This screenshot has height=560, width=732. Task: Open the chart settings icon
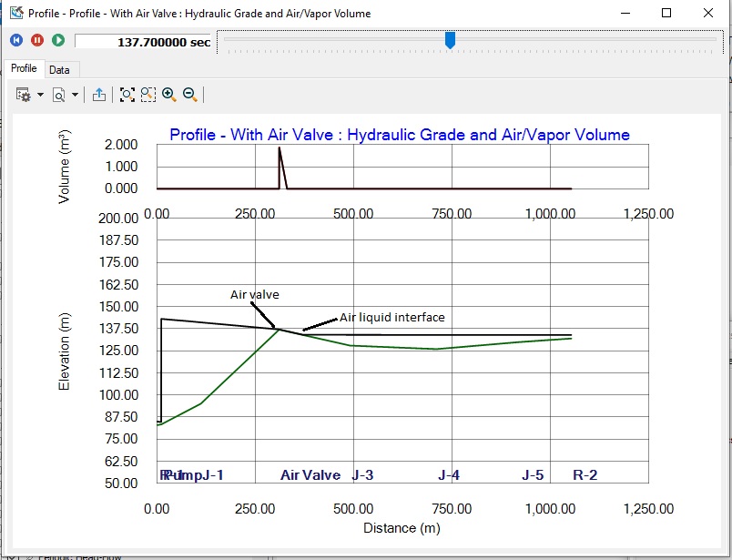pos(24,95)
